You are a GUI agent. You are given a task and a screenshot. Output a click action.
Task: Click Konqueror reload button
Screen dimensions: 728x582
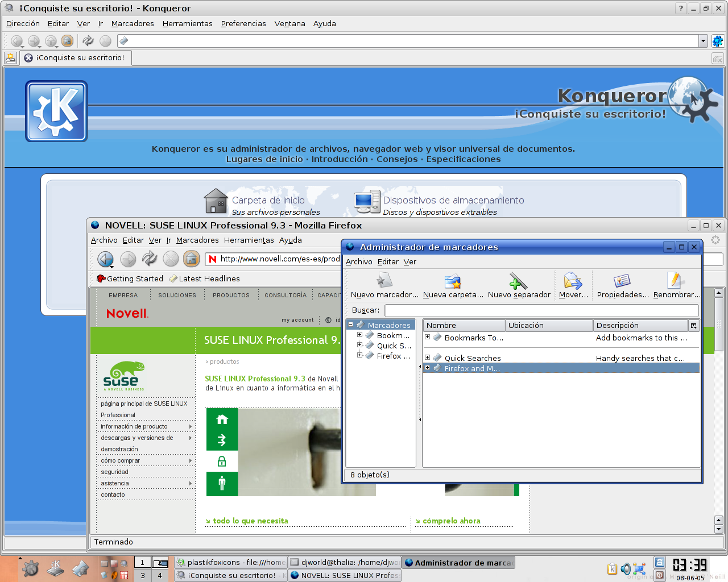click(x=88, y=41)
